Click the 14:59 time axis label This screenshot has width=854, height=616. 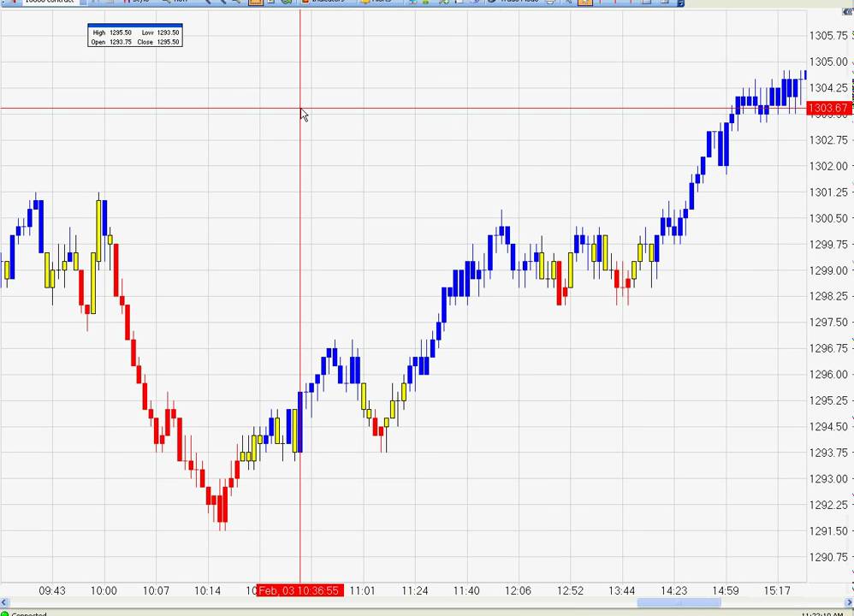pos(726,591)
